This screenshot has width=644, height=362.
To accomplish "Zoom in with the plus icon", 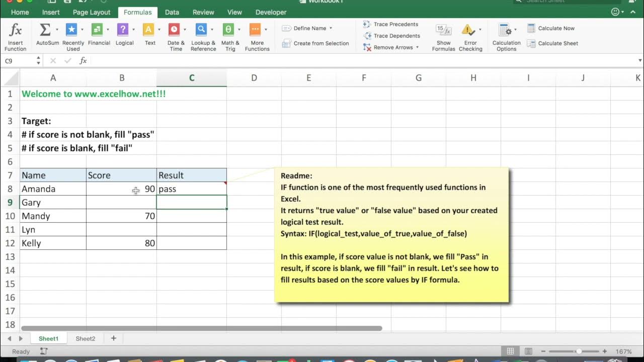I will (x=605, y=351).
